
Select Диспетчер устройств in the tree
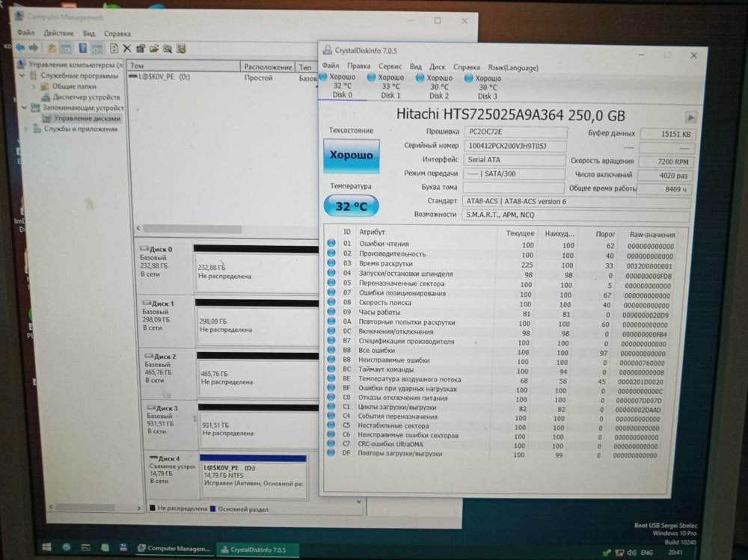click(x=86, y=96)
